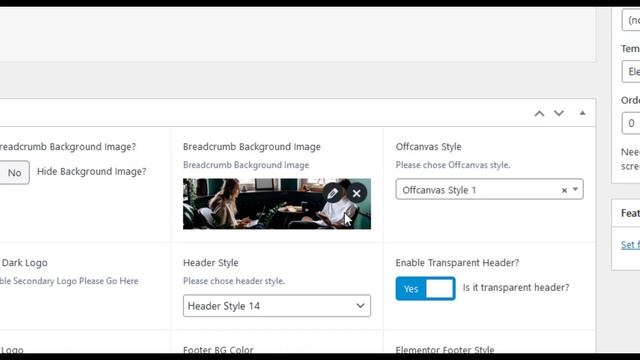Click 'Dark Logo' label
Screen dimensions: 640x360
pos(24,263)
